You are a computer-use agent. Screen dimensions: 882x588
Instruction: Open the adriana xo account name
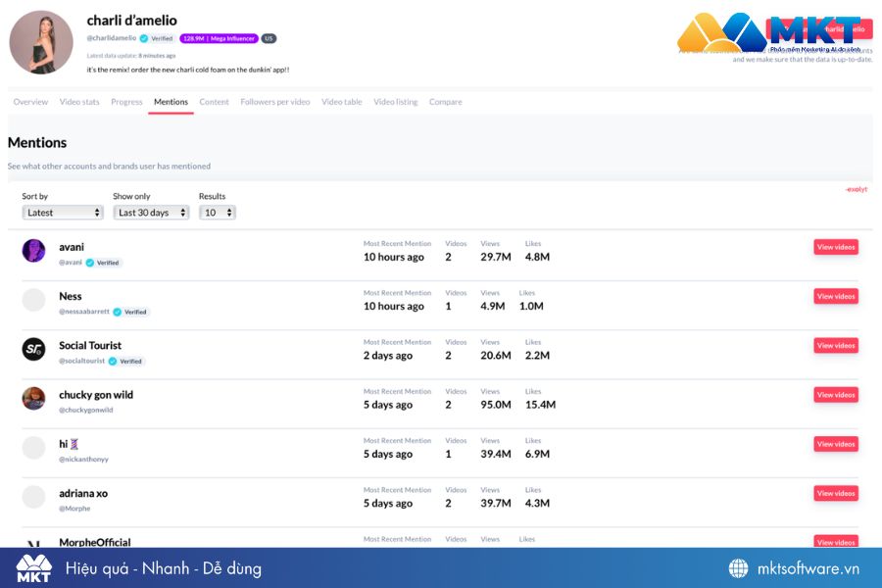coord(83,493)
